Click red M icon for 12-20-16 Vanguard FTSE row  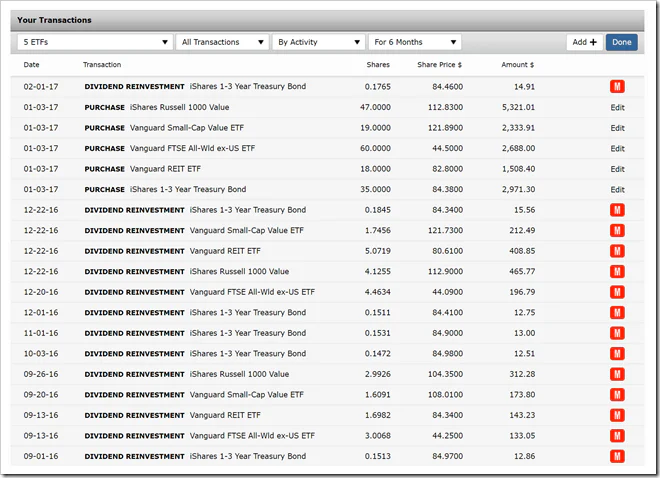point(617,292)
